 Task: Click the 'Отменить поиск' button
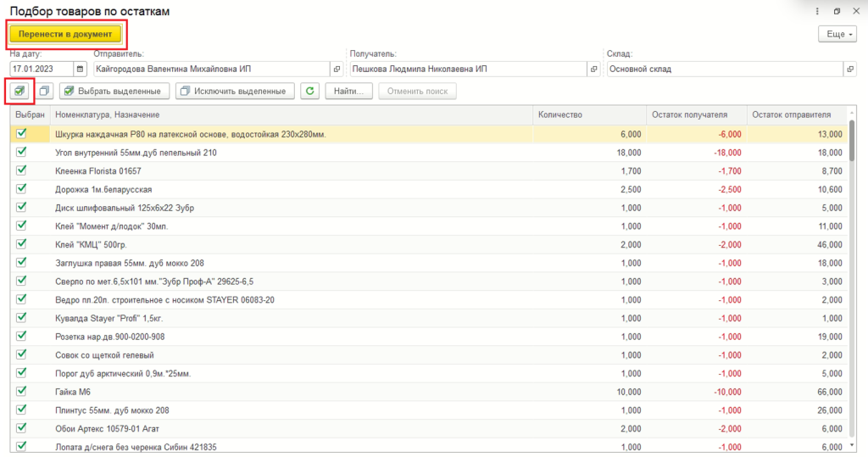(417, 91)
